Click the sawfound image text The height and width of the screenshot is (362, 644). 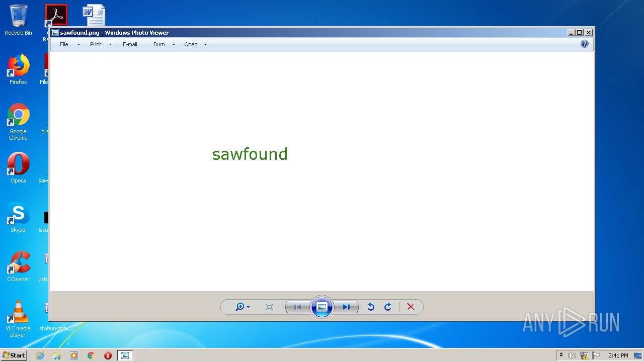250,154
